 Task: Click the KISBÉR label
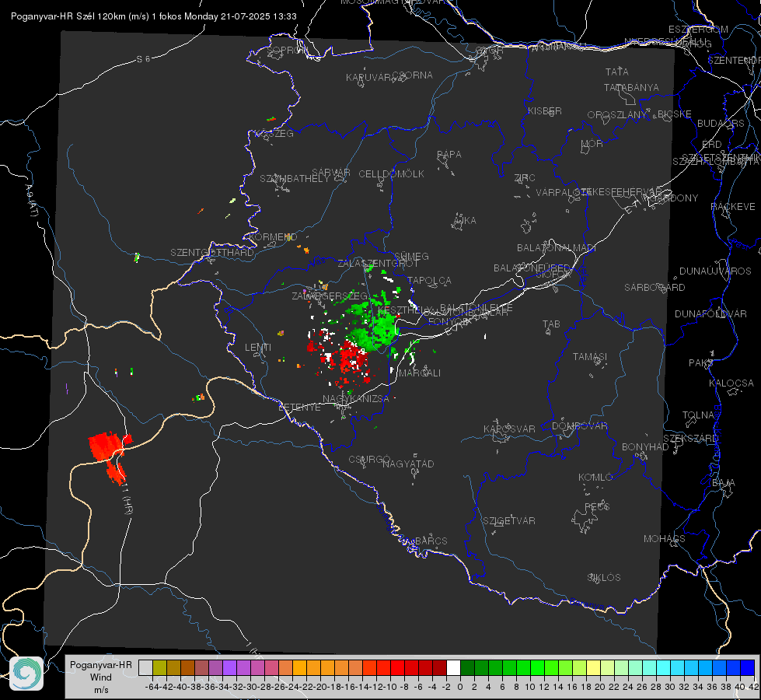point(545,111)
